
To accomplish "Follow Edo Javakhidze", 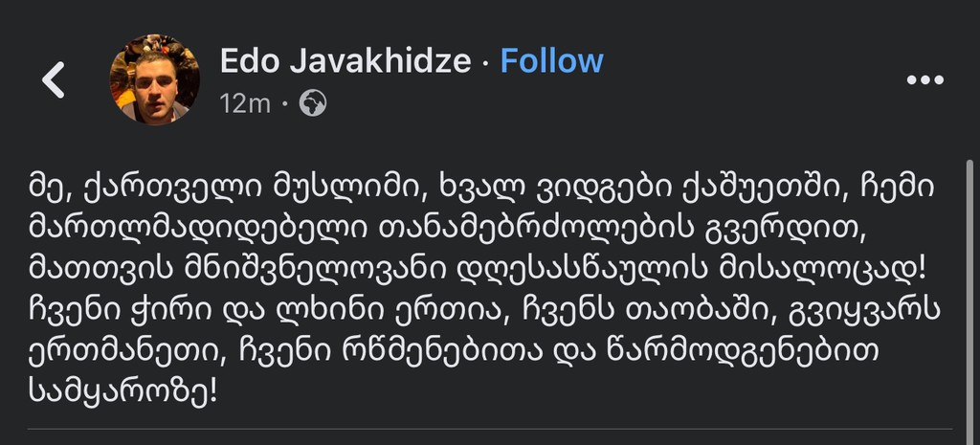I will pyautogui.click(x=552, y=61).
